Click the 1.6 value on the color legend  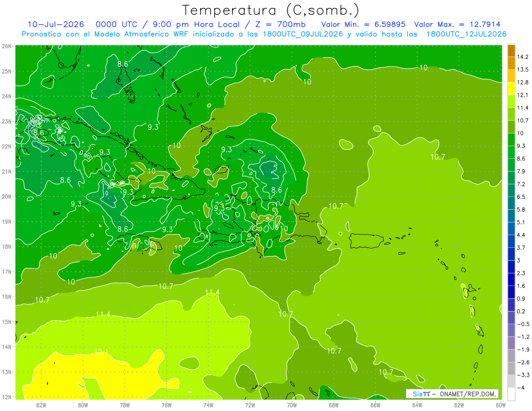pyautogui.click(x=522, y=286)
